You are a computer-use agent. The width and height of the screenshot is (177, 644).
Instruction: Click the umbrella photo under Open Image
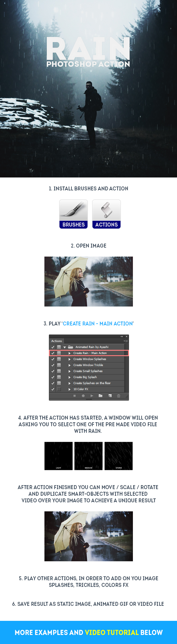coord(88,281)
